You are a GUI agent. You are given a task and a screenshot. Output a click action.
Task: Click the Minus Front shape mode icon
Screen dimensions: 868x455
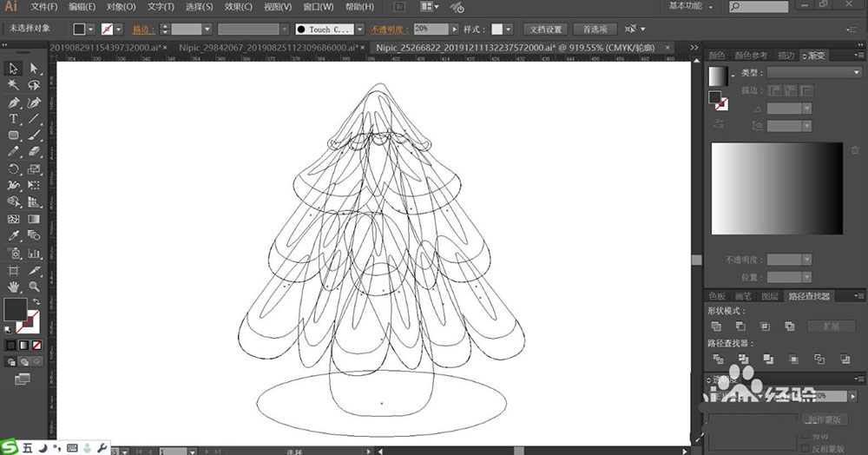[740, 326]
